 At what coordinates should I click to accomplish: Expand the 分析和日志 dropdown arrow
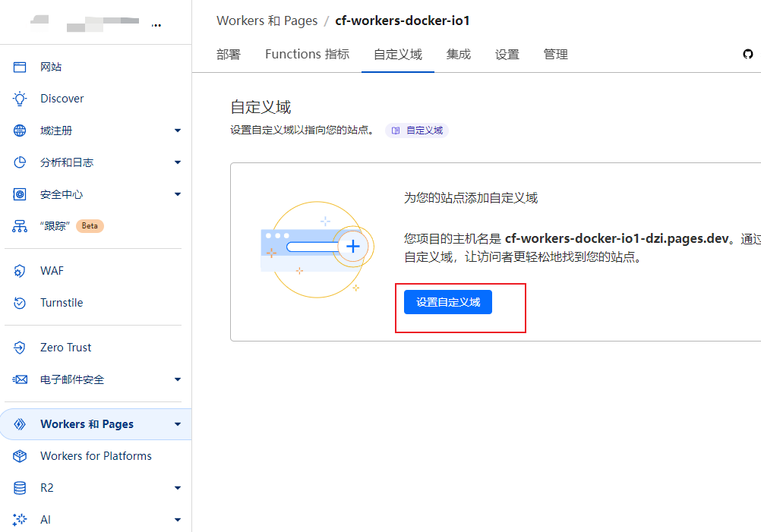[178, 162]
